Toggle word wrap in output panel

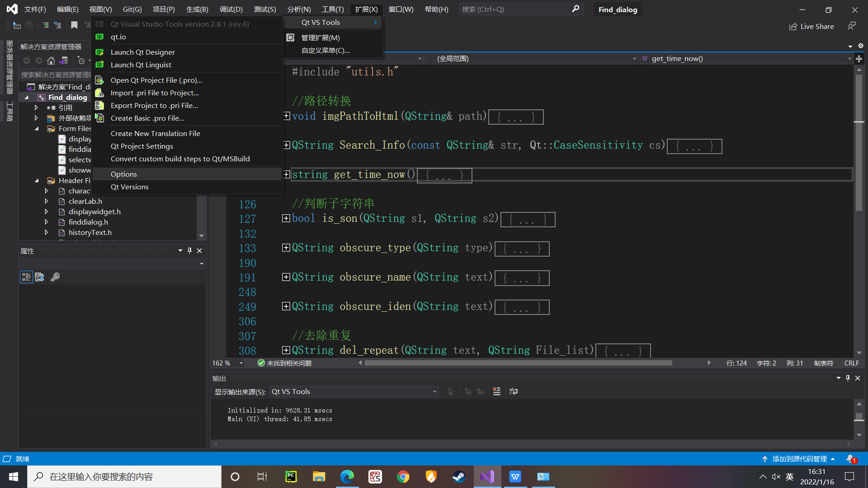[x=514, y=391]
